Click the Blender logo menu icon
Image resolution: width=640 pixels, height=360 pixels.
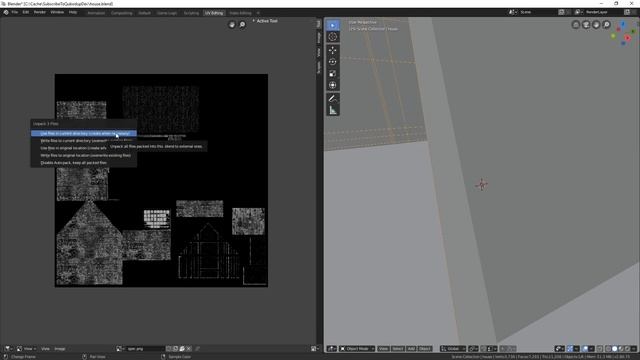6,12
